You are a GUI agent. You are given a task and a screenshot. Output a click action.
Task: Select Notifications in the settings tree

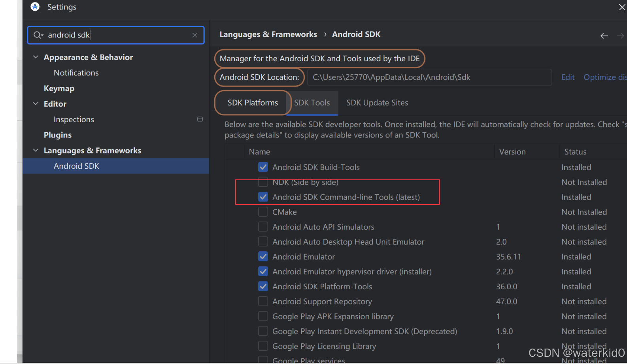click(76, 73)
